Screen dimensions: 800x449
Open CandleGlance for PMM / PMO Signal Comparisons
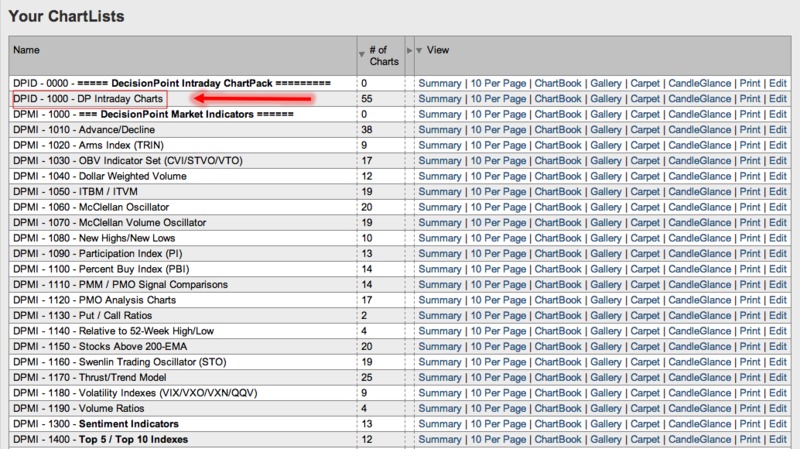[699, 284]
